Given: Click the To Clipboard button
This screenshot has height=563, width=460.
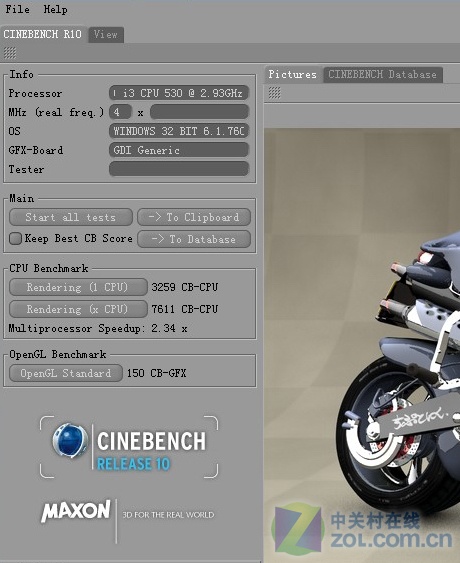Looking at the screenshot, I should click(x=194, y=217).
